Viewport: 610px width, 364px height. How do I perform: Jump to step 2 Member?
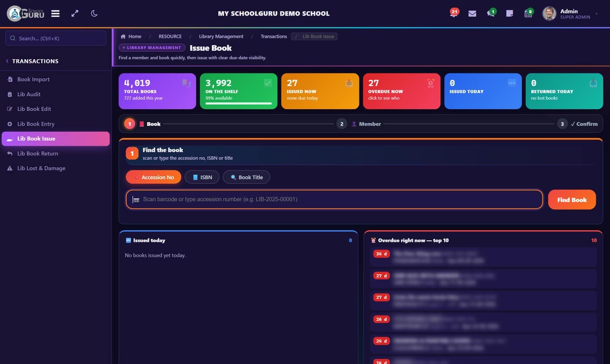tap(359, 124)
